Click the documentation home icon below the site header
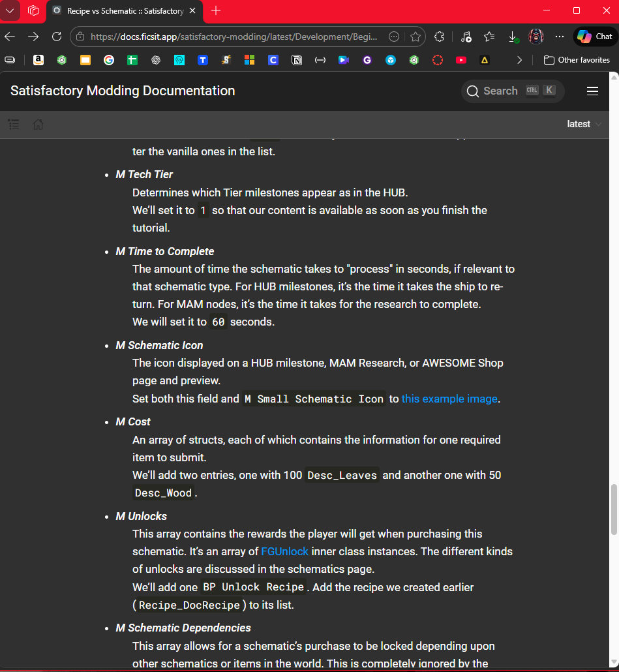The image size is (619, 672). coord(38,124)
